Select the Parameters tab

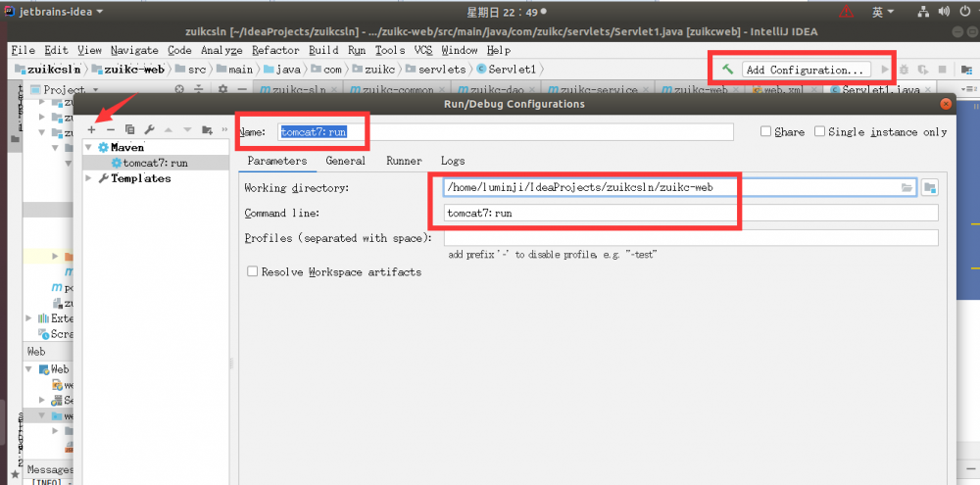tap(277, 161)
